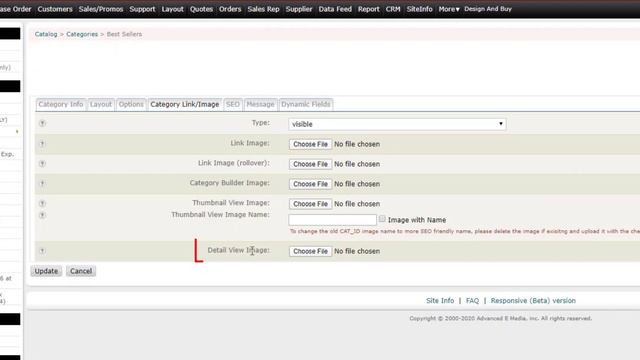Open Sales/Promos menu
The image size is (640, 360).
[101, 9]
